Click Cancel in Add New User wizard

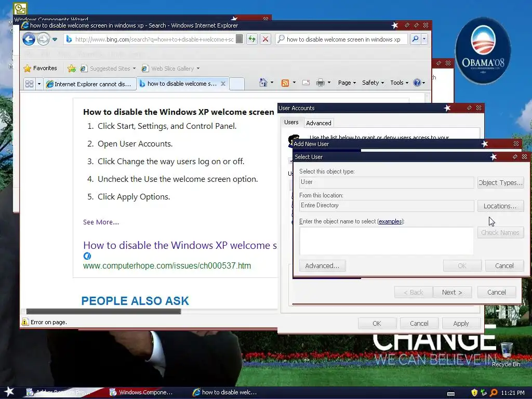(x=496, y=292)
